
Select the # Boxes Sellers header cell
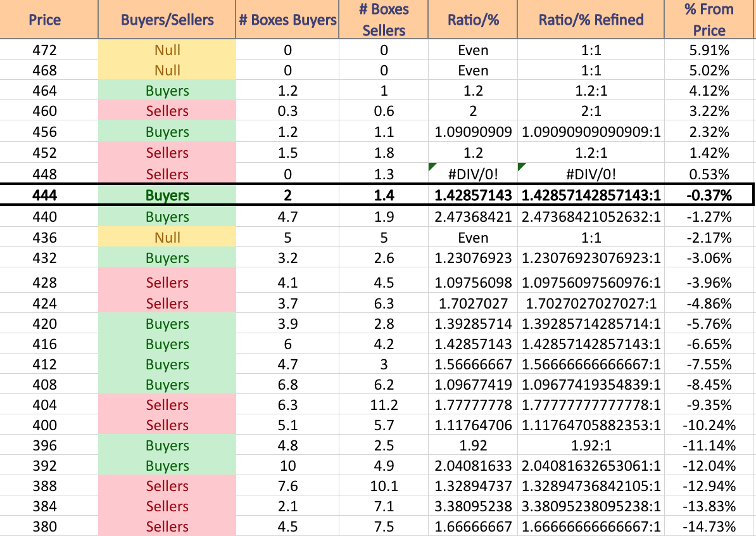click(x=383, y=19)
